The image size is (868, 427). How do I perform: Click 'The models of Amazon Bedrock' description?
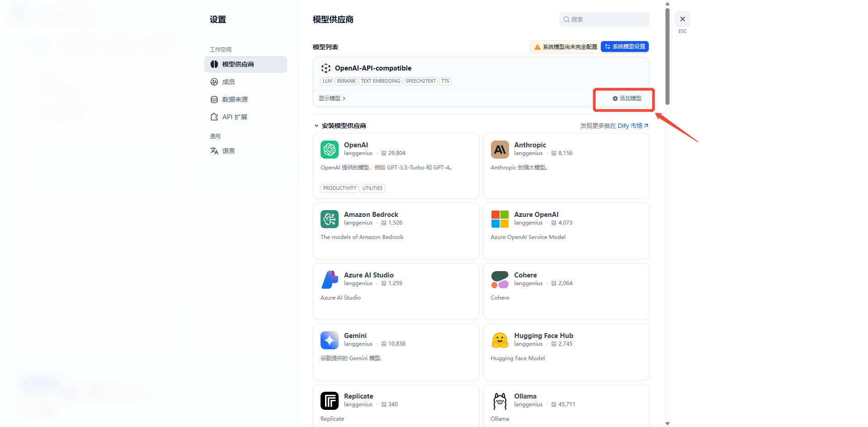tap(362, 237)
